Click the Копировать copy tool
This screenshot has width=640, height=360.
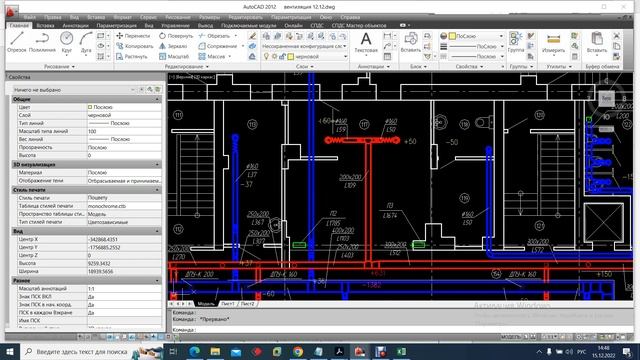(x=135, y=46)
